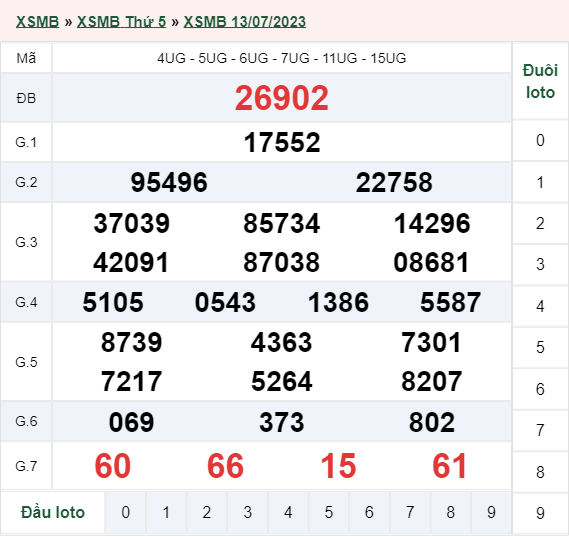The image size is (569, 536).
Task: Select Đầu loto digit 7
Action: pyautogui.click(x=410, y=512)
